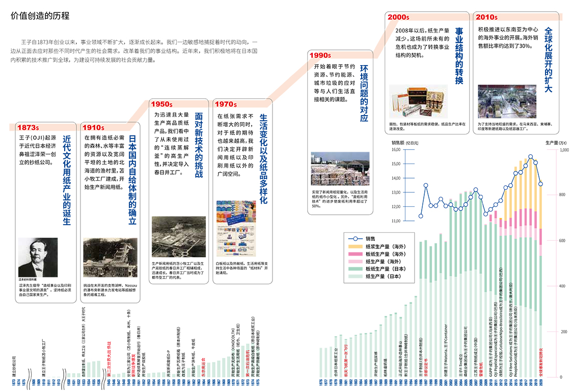Open the 1950s aerial factory photo
This screenshot has height=392, width=572.
[179, 237]
